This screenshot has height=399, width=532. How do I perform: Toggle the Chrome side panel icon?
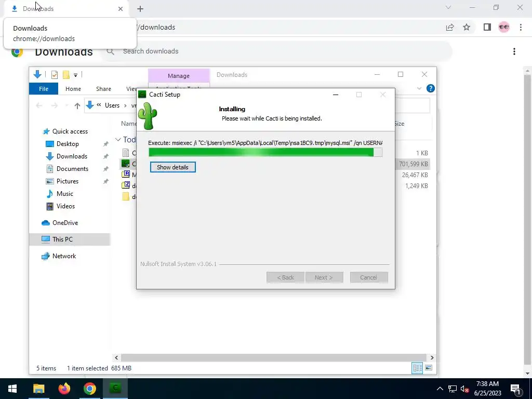pos(487,28)
